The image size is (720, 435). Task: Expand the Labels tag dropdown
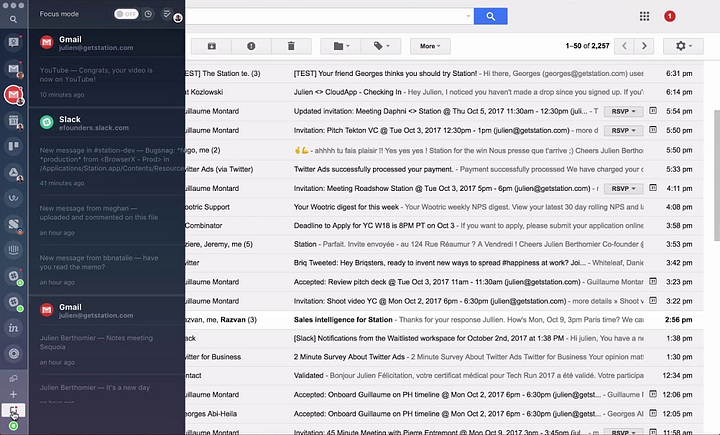coord(382,46)
